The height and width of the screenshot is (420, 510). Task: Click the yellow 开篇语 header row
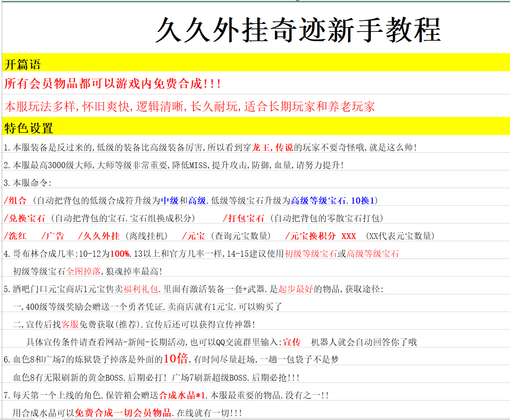256,62
